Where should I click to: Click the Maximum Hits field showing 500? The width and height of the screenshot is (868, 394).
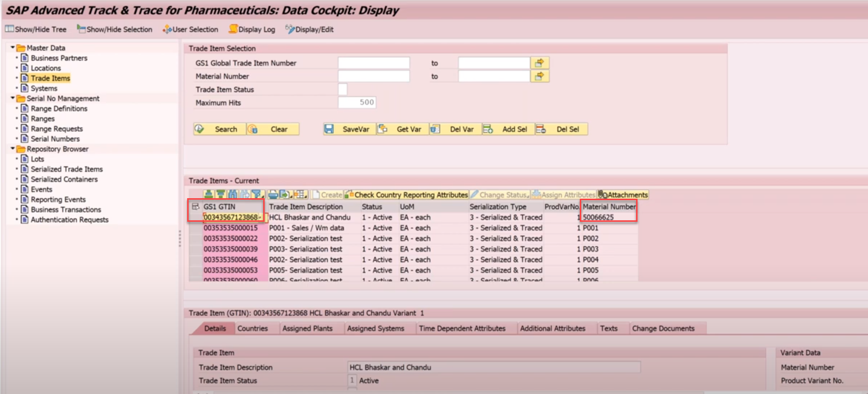[x=357, y=102]
